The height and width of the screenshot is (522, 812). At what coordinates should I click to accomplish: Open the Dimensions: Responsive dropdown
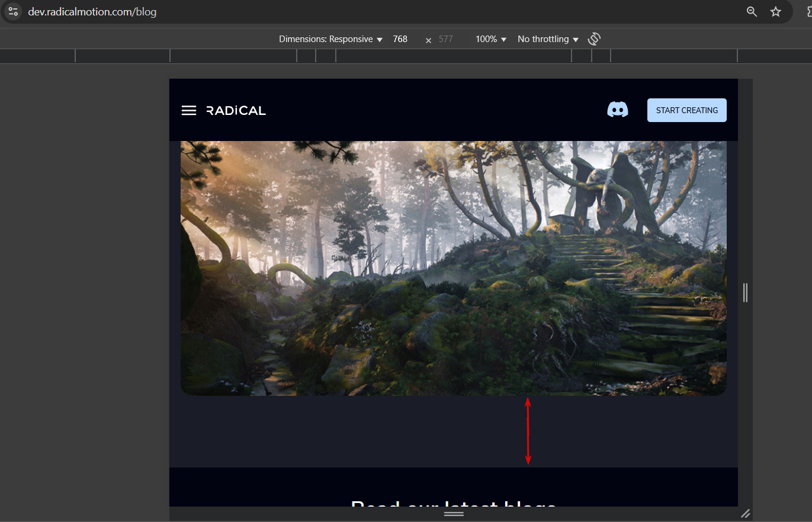pyautogui.click(x=330, y=39)
